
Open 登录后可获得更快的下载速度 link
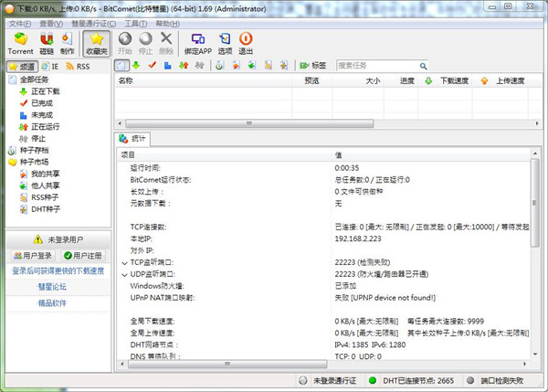58,270
